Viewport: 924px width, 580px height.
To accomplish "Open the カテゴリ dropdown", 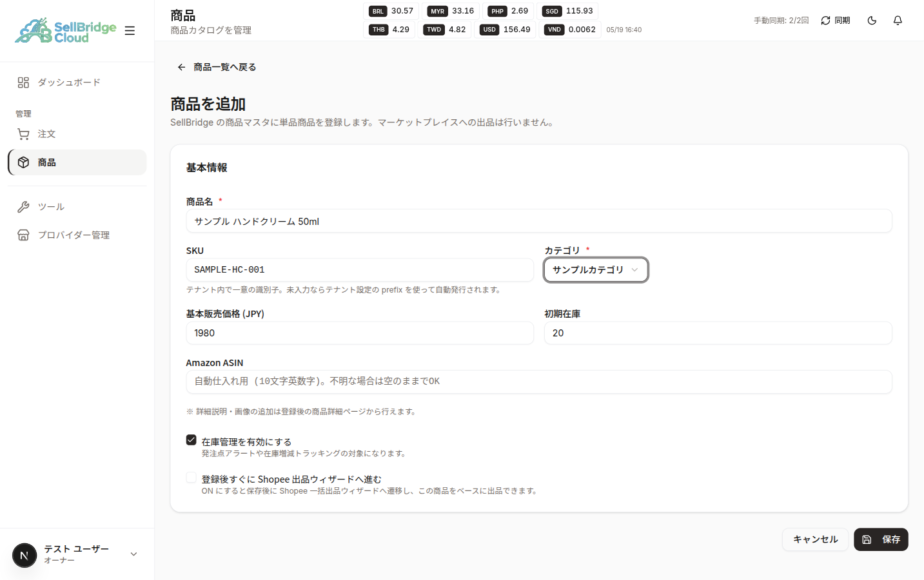I will pyautogui.click(x=596, y=270).
